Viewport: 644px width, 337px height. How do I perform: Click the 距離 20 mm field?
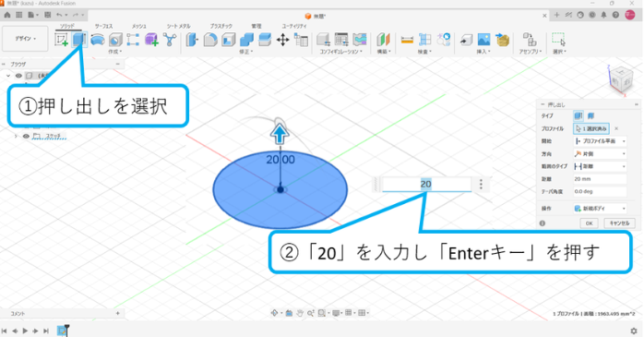pyautogui.click(x=600, y=179)
